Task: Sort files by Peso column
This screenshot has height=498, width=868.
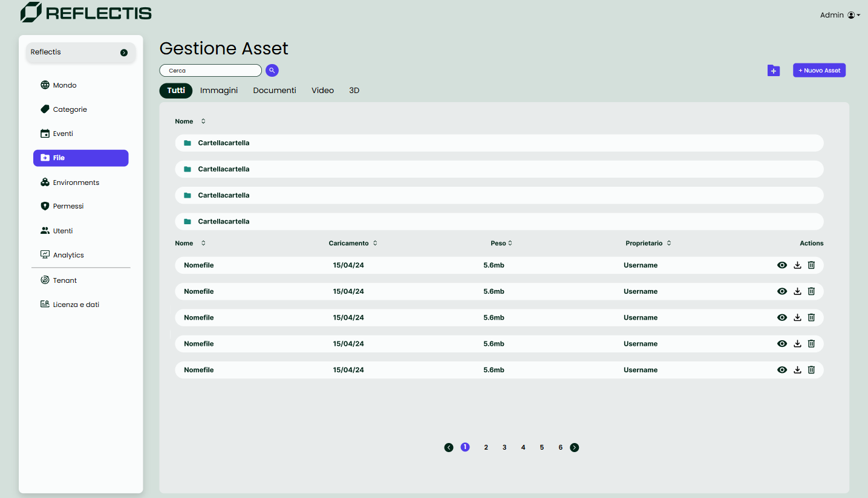Action: (501, 244)
